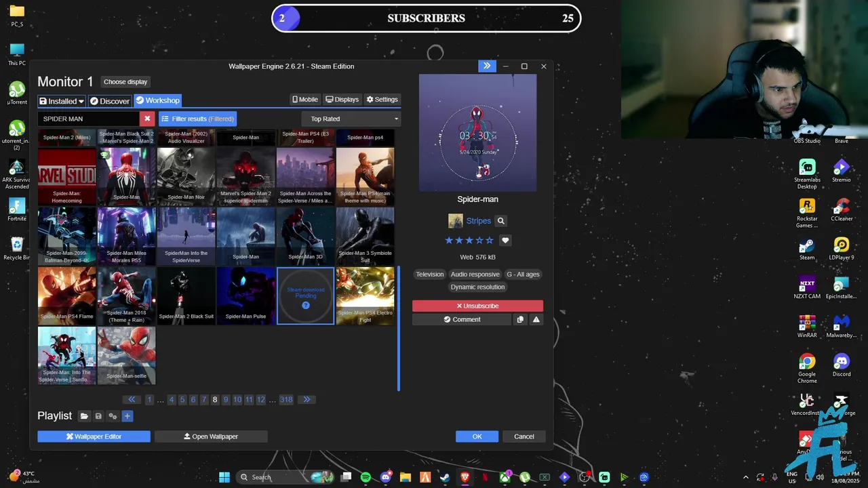Open NZXT CAM desktop icon
The height and width of the screenshot is (488, 868).
pyautogui.click(x=807, y=287)
